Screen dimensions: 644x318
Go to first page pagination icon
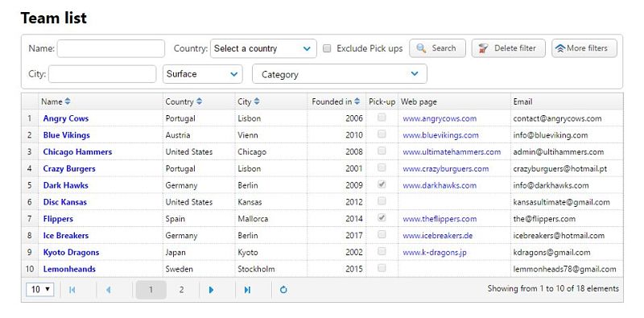pyautogui.click(x=72, y=290)
